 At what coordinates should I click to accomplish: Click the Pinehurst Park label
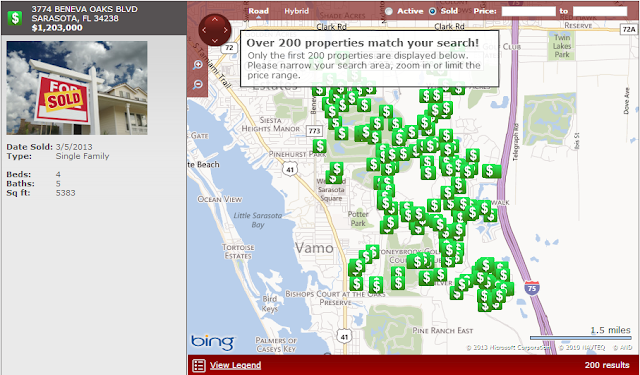tap(297, 154)
